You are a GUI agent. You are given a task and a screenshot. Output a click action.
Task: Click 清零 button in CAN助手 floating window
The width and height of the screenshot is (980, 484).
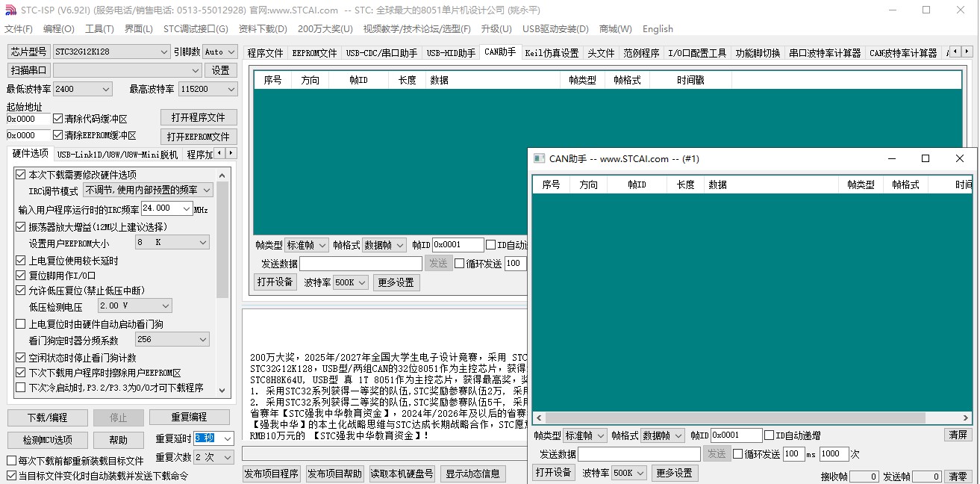(x=958, y=477)
